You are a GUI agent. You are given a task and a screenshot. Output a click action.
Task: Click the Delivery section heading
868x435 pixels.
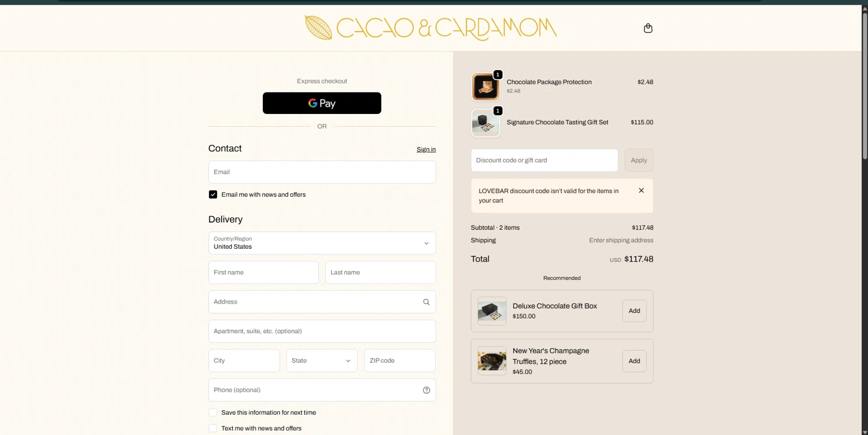click(225, 219)
